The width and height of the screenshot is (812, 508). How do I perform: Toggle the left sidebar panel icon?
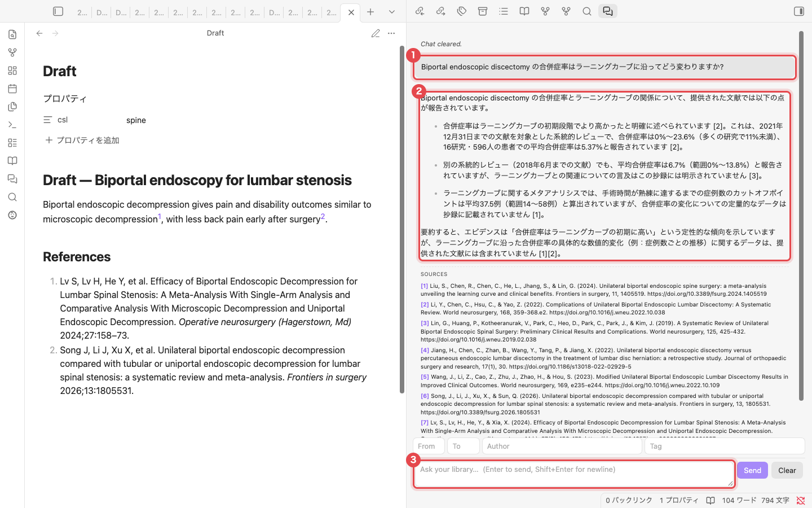pos(58,11)
